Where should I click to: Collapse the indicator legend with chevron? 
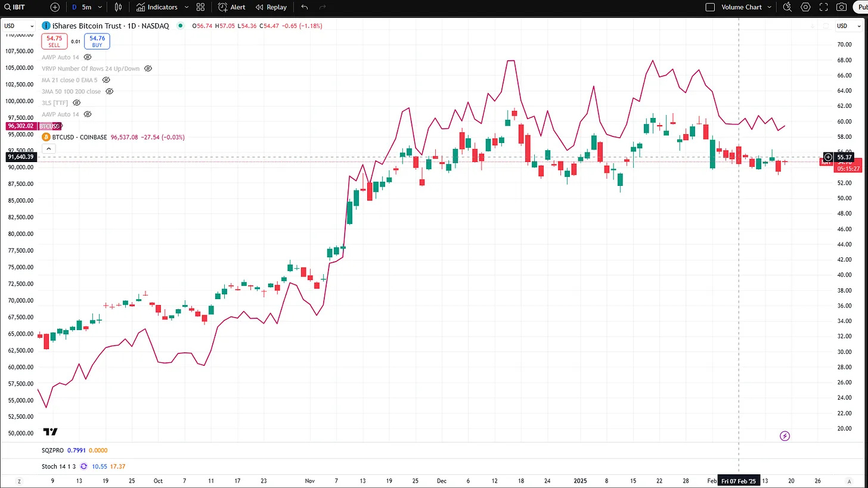pyautogui.click(x=49, y=149)
